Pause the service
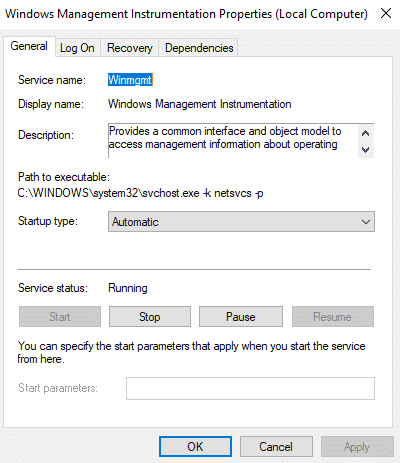 point(241,317)
